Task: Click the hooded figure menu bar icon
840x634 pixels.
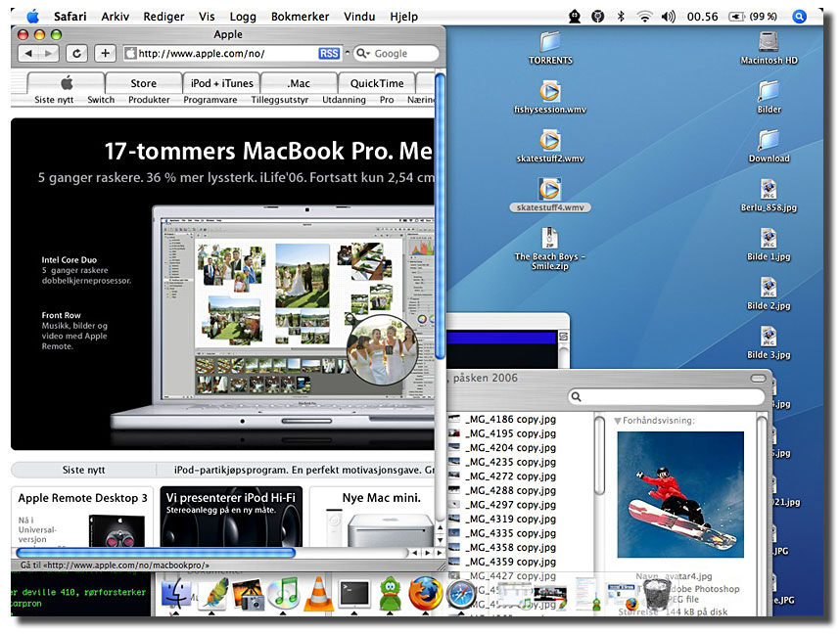Action: point(575,16)
